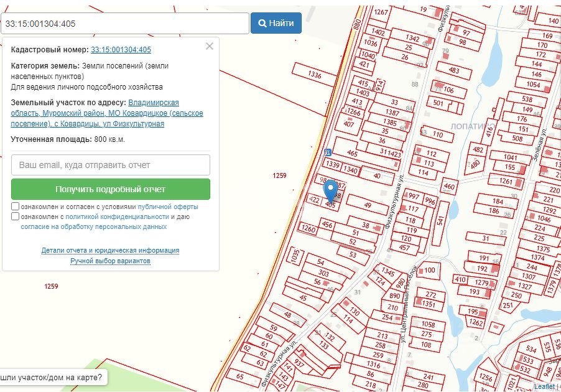The height and width of the screenshot is (392, 561).
Task: Check the публичной оферты agreement checkbox
Action: 15,207
